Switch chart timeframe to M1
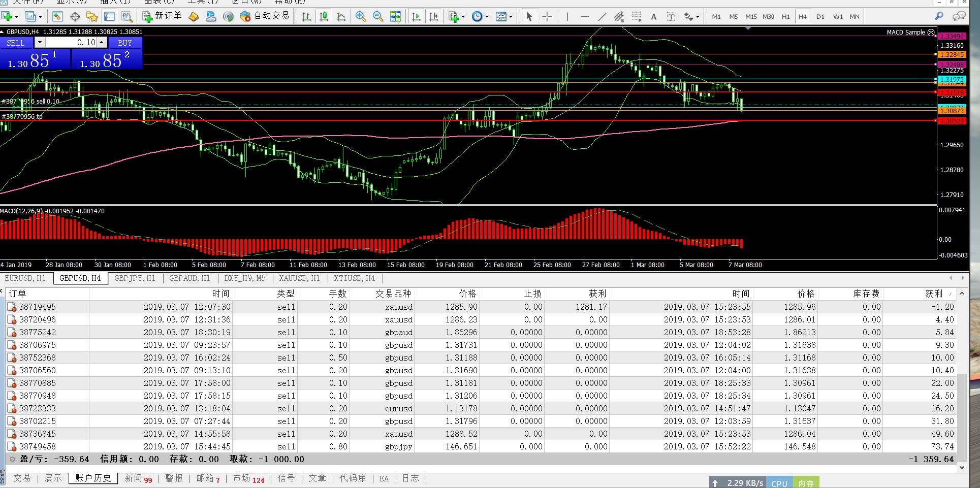Image resolution: width=980 pixels, height=488 pixels. [716, 17]
